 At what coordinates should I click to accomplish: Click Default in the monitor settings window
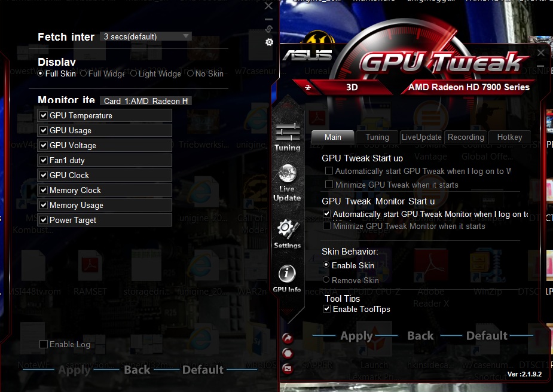point(203,370)
